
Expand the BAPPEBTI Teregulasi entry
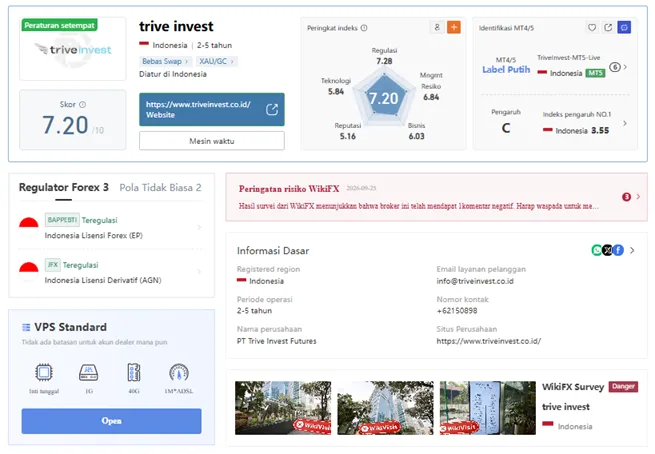coord(199,227)
